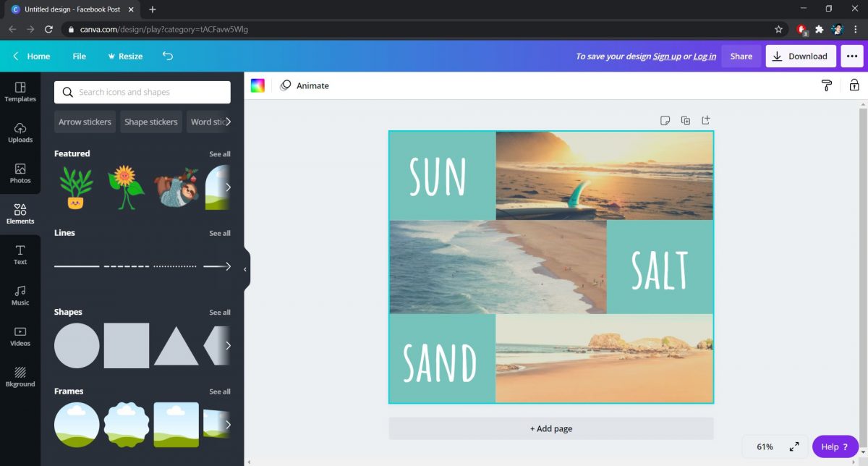Image resolution: width=868 pixels, height=466 pixels.
Task: Open the Text panel
Action: (20, 255)
